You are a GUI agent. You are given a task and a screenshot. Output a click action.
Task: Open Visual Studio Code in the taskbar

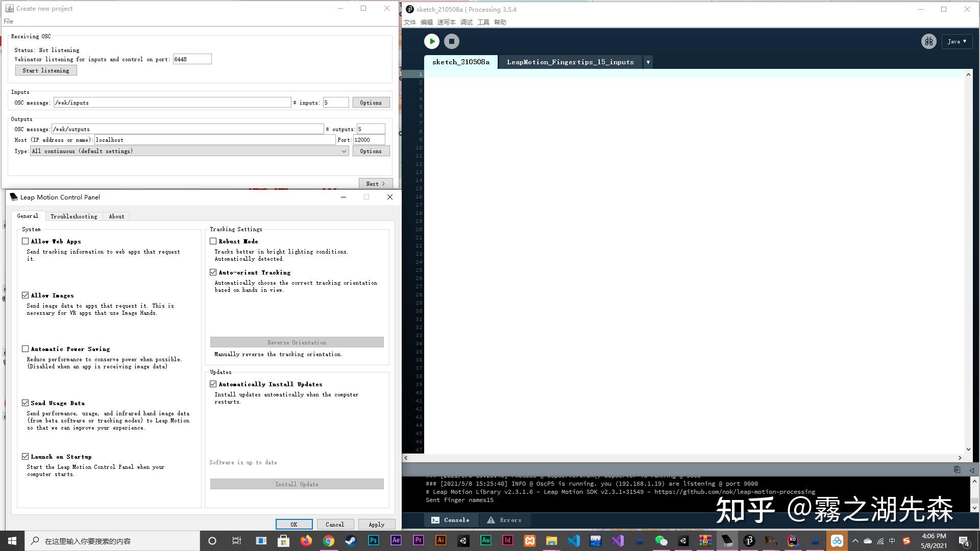click(x=574, y=540)
